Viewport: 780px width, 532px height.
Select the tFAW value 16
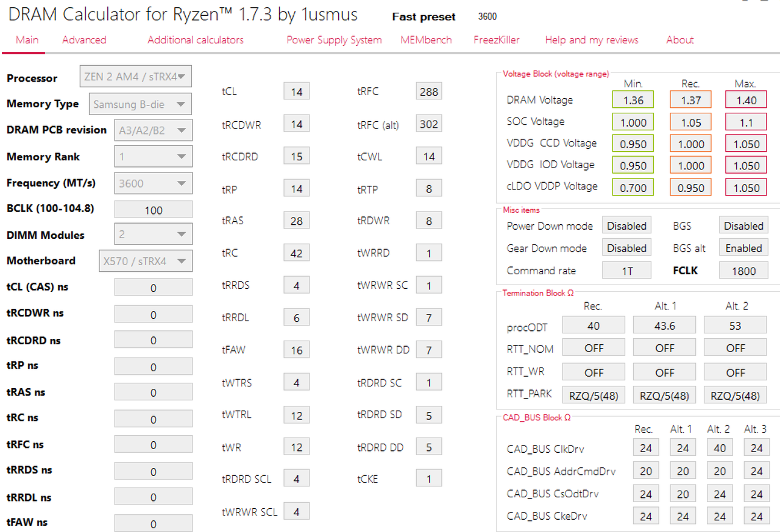tap(297, 350)
